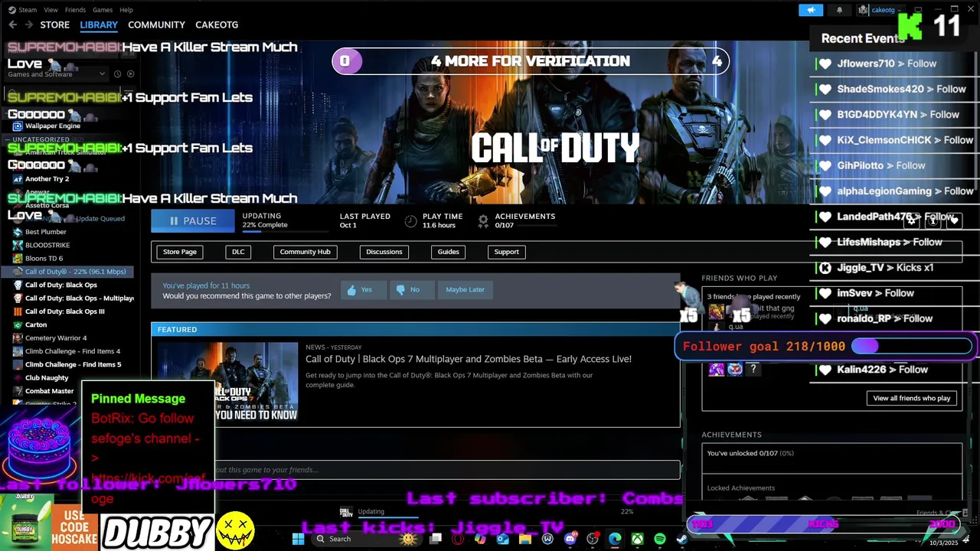Open game Guides
The image size is (980, 551).
(x=449, y=252)
